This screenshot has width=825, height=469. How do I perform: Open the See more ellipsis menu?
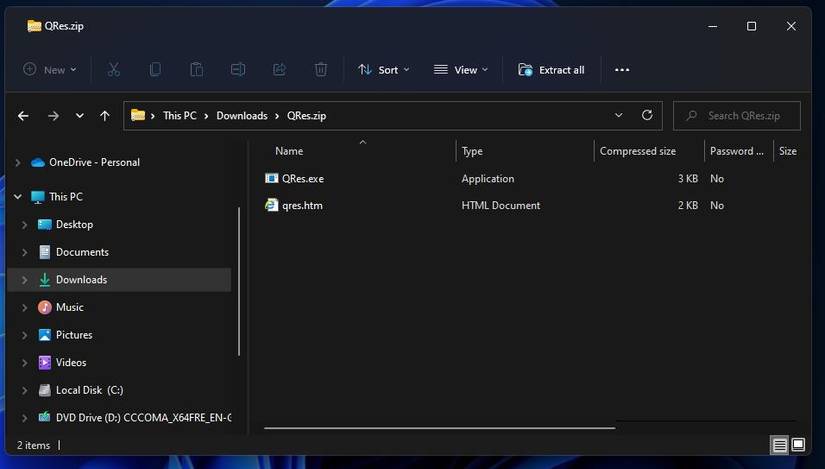click(x=622, y=70)
